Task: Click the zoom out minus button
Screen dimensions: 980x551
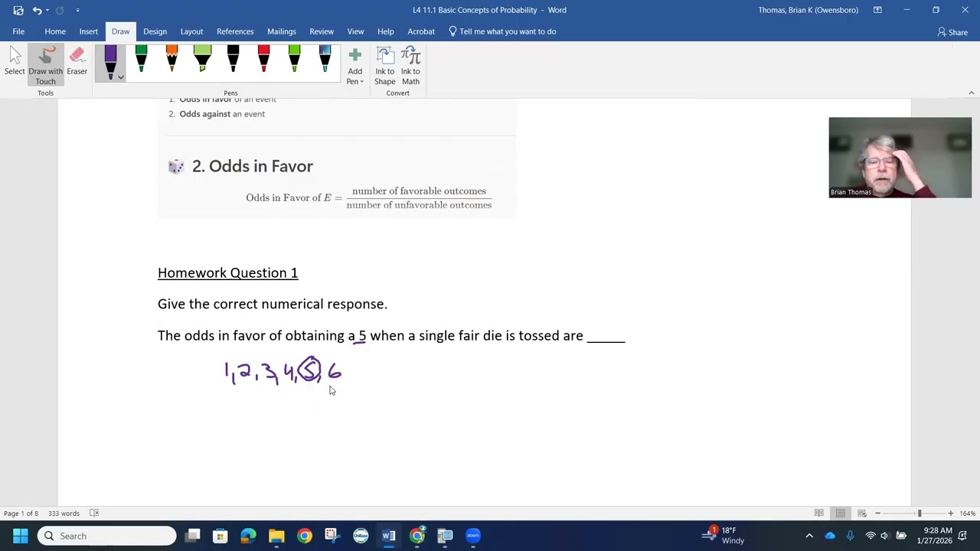Action: coord(877,514)
